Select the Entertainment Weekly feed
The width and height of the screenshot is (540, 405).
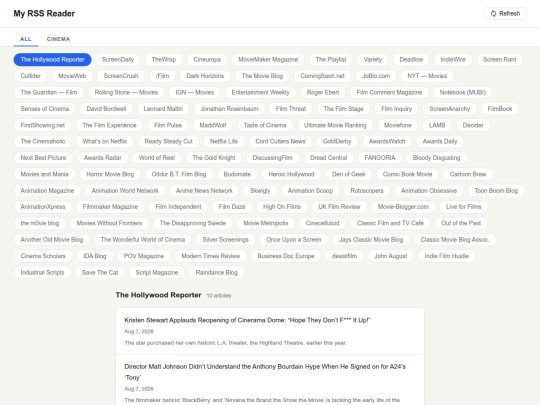tap(260, 92)
